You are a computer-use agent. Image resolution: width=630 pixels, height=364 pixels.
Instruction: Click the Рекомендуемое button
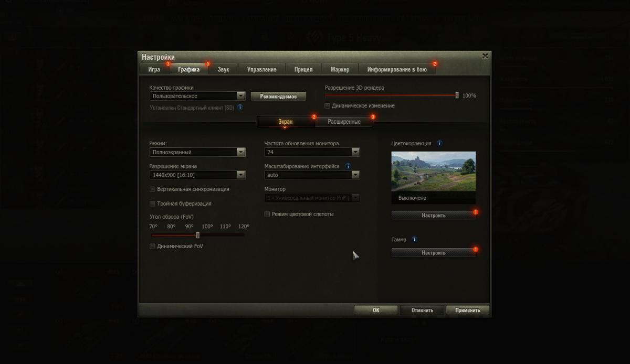pos(278,97)
